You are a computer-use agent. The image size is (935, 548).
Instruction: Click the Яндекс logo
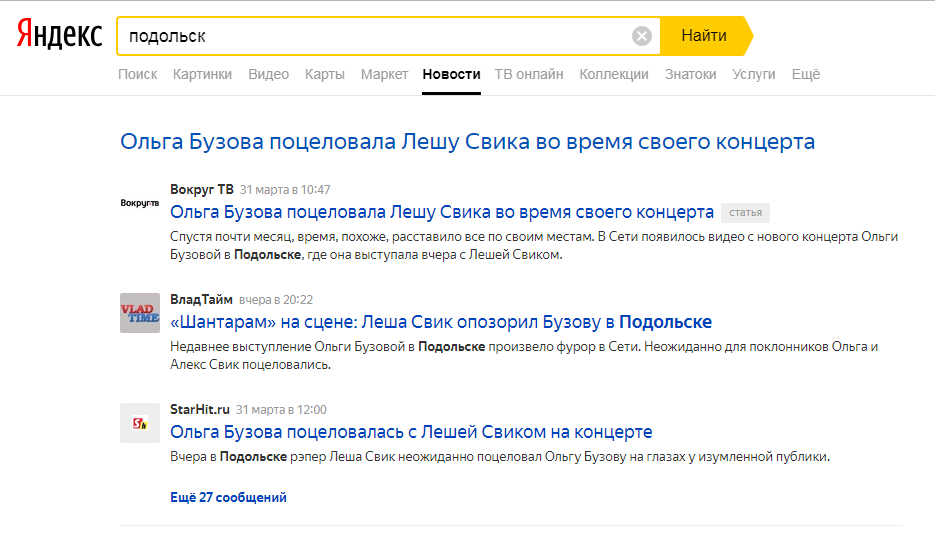[x=59, y=36]
